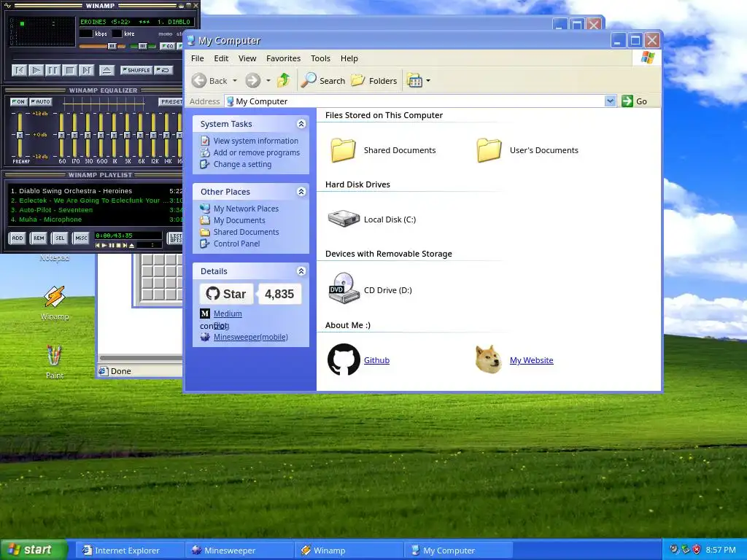
Task: Open Winamp main menu icon in title bar
Action: pos(7,6)
